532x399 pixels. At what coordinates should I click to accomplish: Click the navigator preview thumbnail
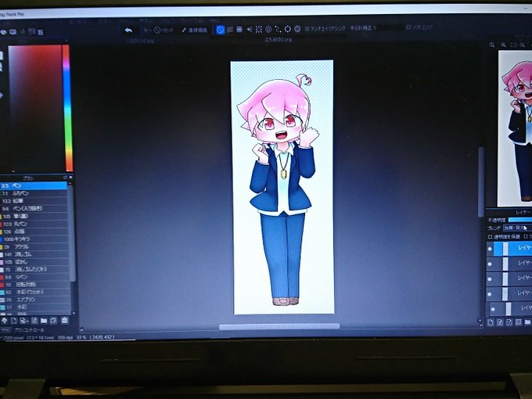pos(515,128)
